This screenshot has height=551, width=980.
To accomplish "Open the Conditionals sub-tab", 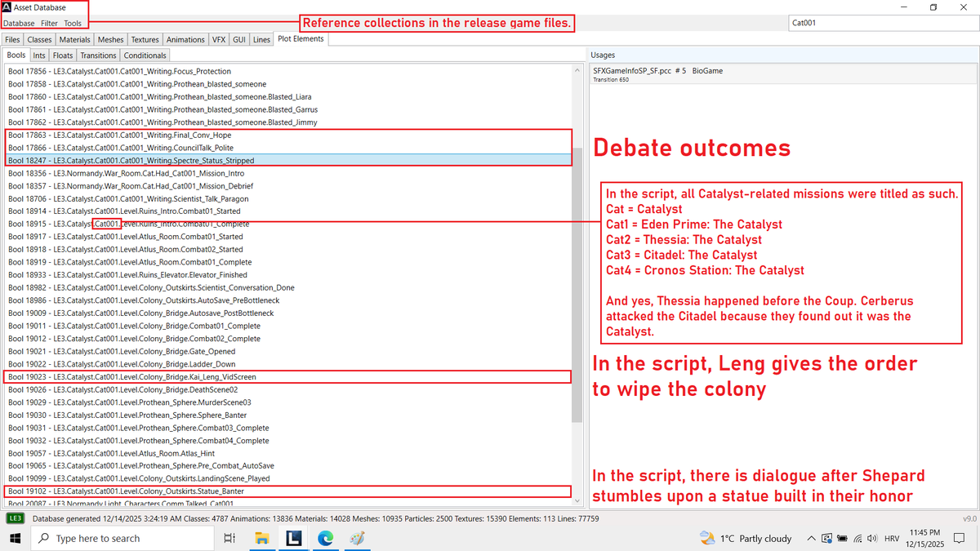I will pos(145,56).
